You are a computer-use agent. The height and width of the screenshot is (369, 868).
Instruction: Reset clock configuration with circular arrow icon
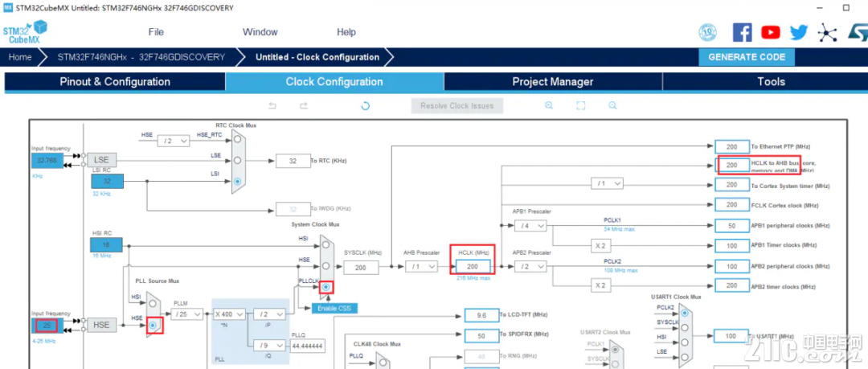(x=366, y=106)
